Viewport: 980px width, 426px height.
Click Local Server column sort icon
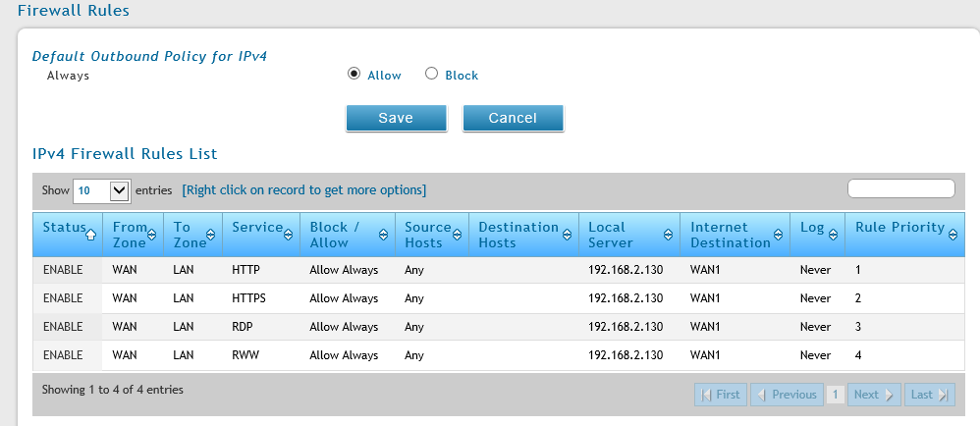click(668, 235)
